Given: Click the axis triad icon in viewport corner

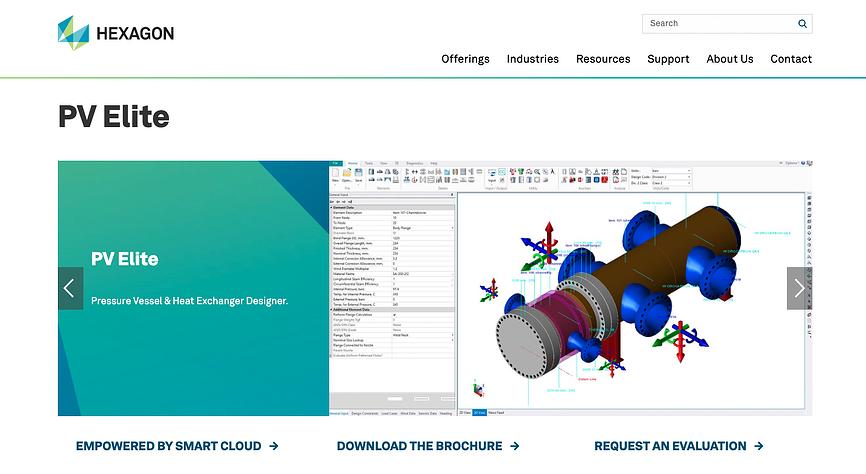Looking at the screenshot, I should (478, 388).
